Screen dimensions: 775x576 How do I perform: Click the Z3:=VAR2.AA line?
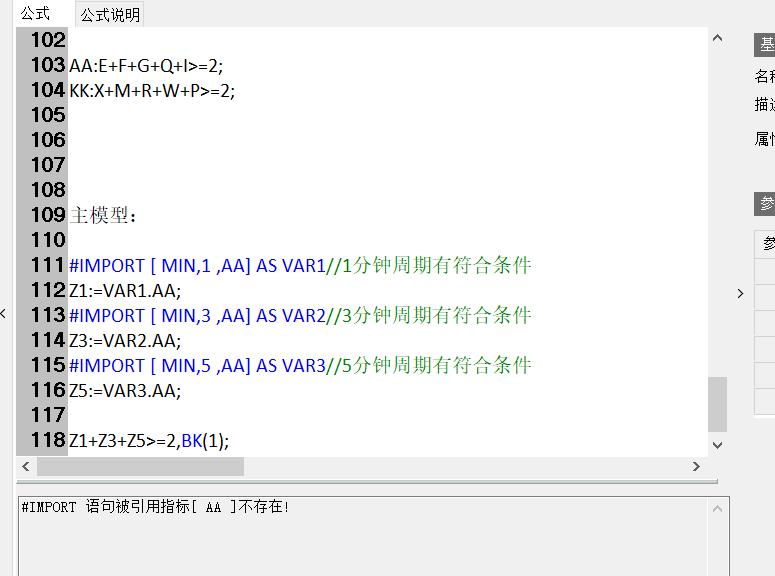(125, 341)
